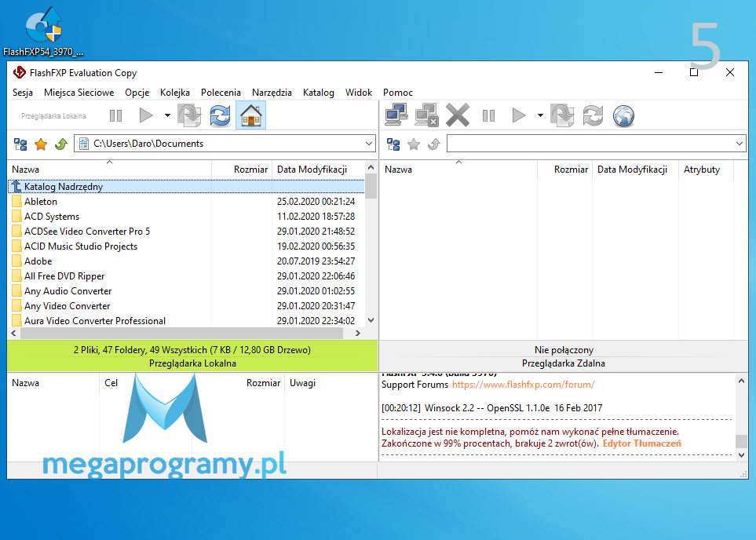Select the Ableton folder
Image resolution: width=756 pixels, height=540 pixels.
click(x=41, y=202)
